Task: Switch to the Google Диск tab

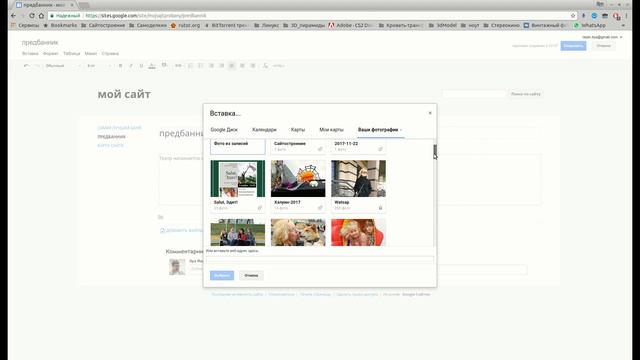Action: (224, 129)
